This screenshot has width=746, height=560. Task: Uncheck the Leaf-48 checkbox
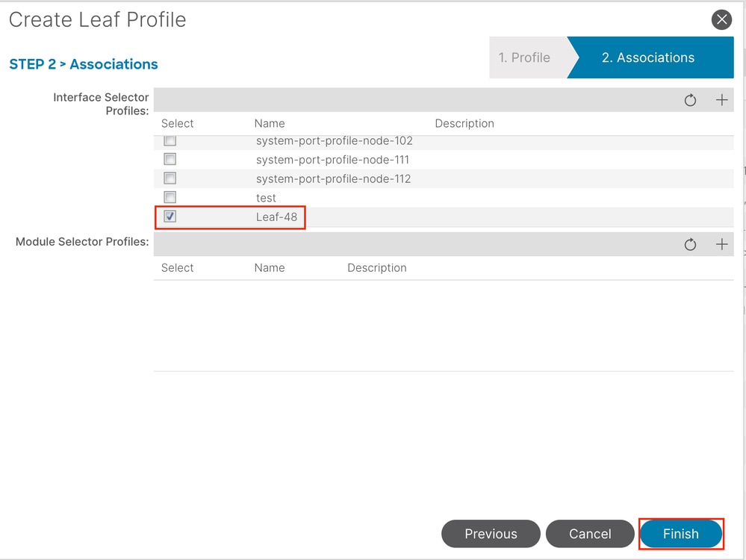coord(170,217)
